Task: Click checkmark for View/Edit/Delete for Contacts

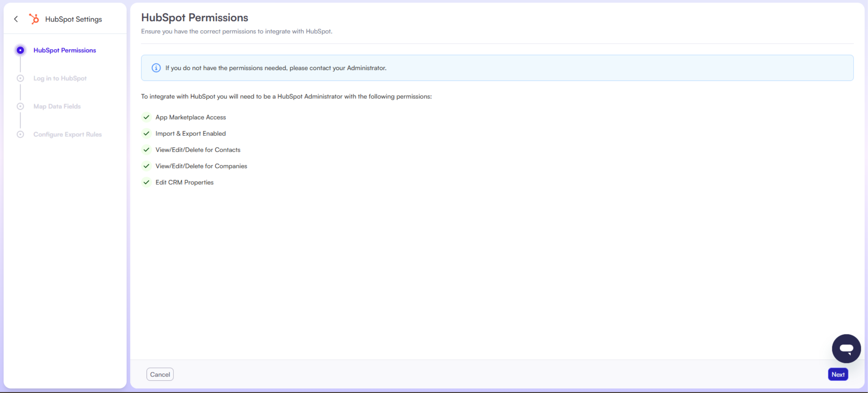Action: 146,150
